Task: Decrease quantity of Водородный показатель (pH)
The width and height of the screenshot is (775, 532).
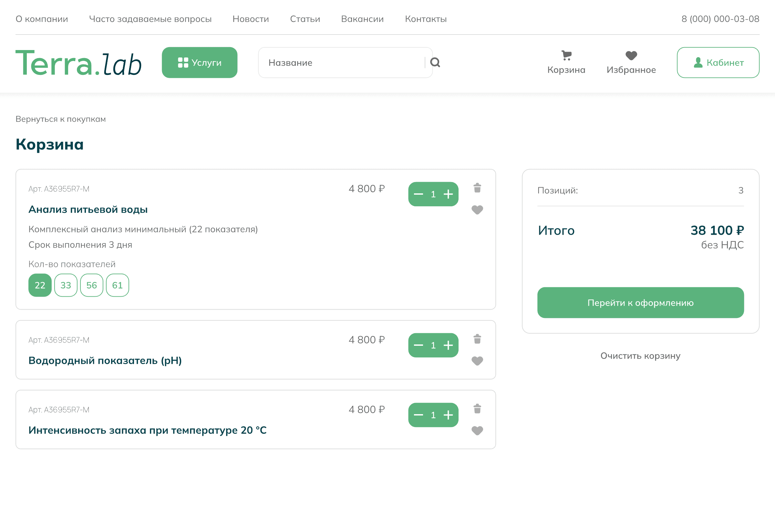Action: coord(418,345)
